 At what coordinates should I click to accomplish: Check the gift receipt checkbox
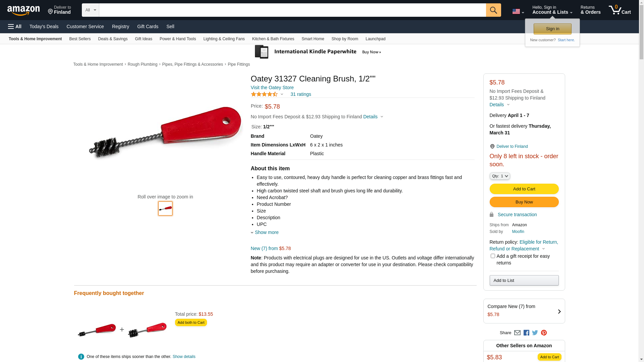tap(493, 256)
